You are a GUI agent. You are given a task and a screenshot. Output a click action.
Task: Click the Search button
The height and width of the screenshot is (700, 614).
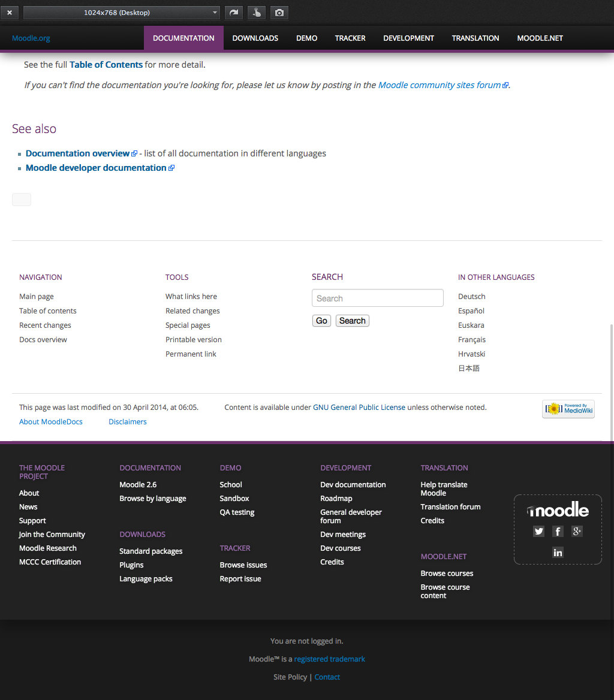click(x=353, y=321)
